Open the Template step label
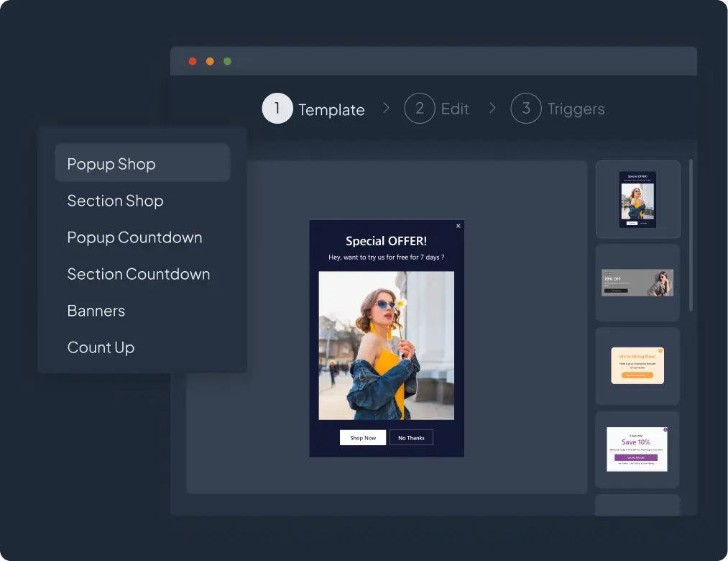This screenshot has width=728, height=561. (331, 110)
